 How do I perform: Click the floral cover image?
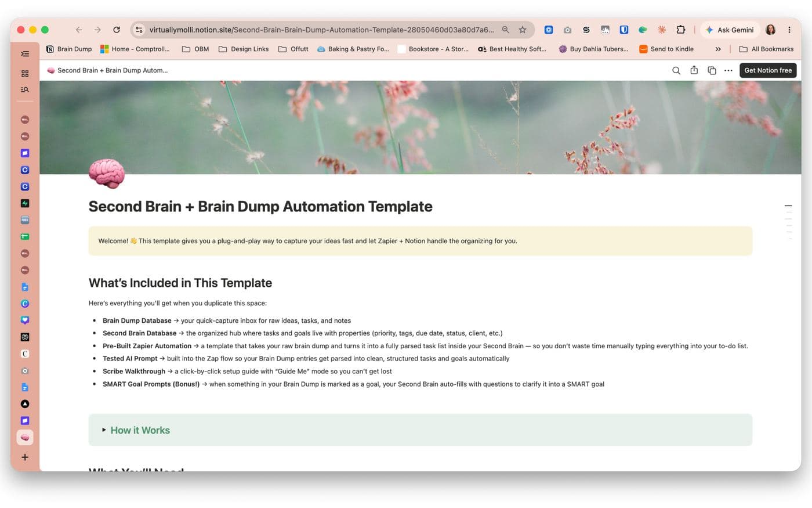pyautogui.click(x=420, y=127)
